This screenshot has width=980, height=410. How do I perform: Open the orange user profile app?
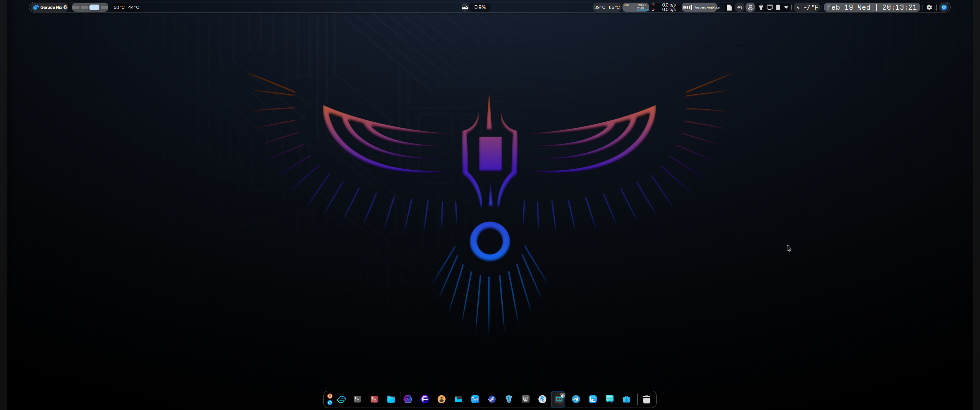coord(441,399)
